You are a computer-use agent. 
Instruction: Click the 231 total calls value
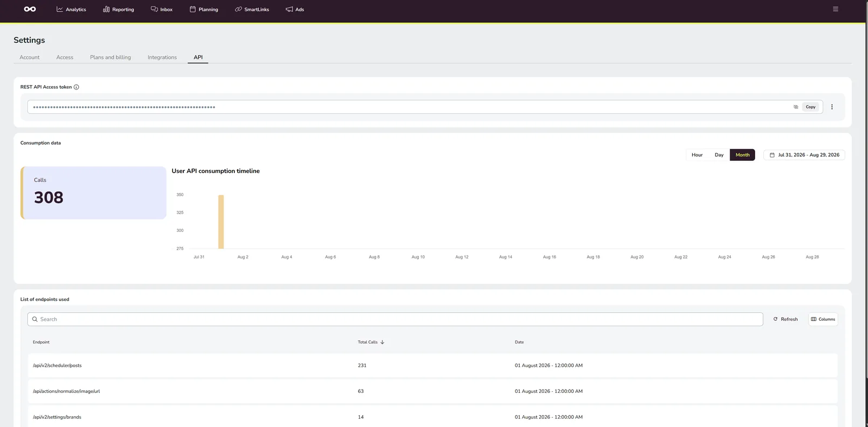point(362,366)
